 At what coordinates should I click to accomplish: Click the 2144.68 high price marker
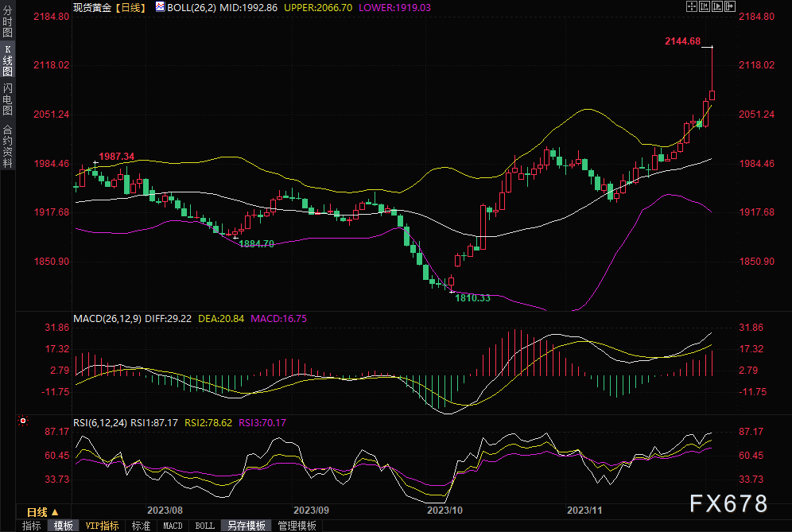(x=683, y=41)
